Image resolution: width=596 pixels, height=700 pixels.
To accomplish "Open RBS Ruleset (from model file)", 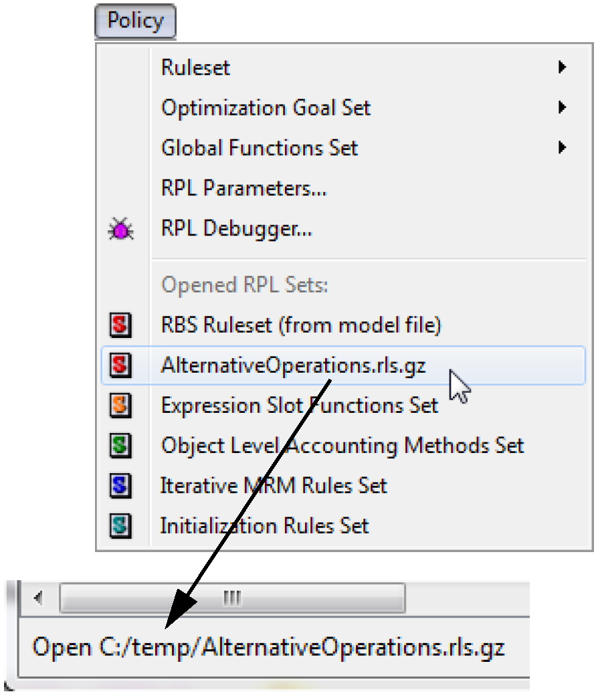I will [301, 326].
